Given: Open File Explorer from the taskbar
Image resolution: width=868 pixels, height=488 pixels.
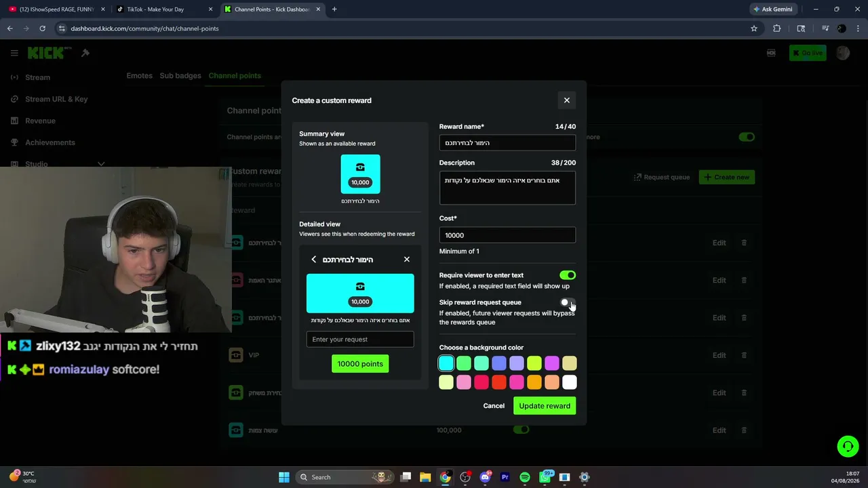Looking at the screenshot, I should (x=425, y=477).
